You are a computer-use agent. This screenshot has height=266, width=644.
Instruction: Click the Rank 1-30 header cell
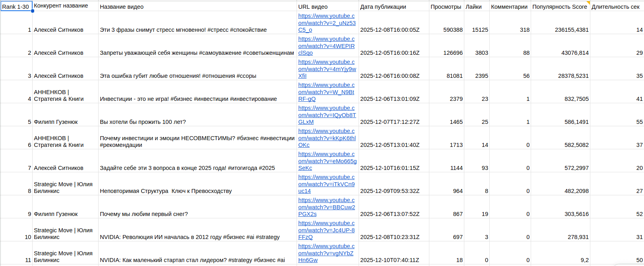[x=16, y=6]
